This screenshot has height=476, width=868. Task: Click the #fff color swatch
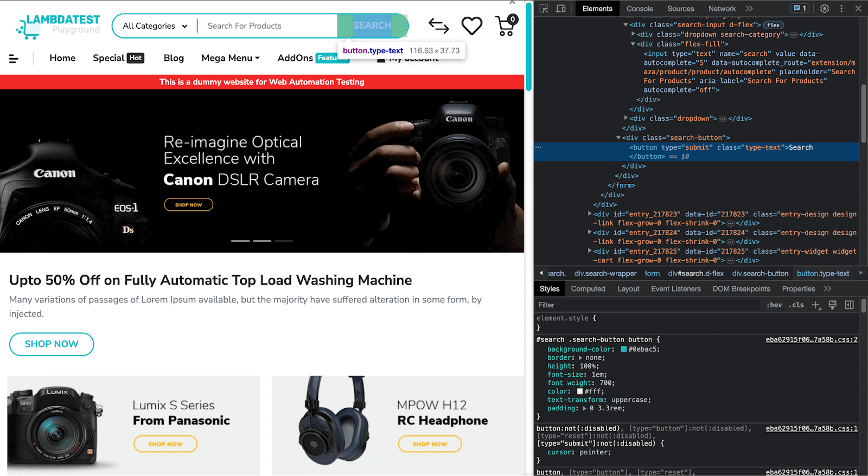pyautogui.click(x=579, y=391)
